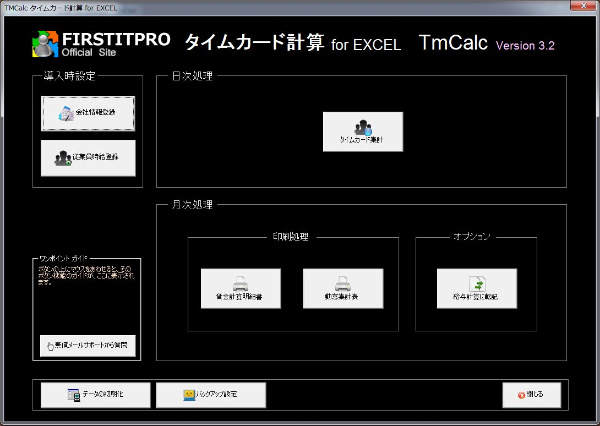Image resolution: width=600 pixels, height=426 pixels.
Task: Click the 閉じる close button
Action: [532, 395]
